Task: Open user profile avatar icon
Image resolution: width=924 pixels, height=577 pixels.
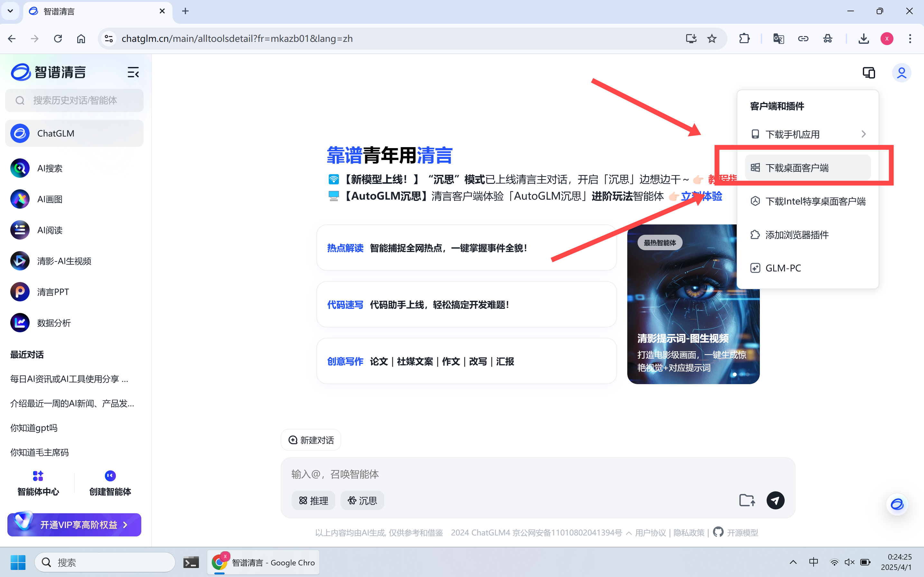Action: coord(901,73)
